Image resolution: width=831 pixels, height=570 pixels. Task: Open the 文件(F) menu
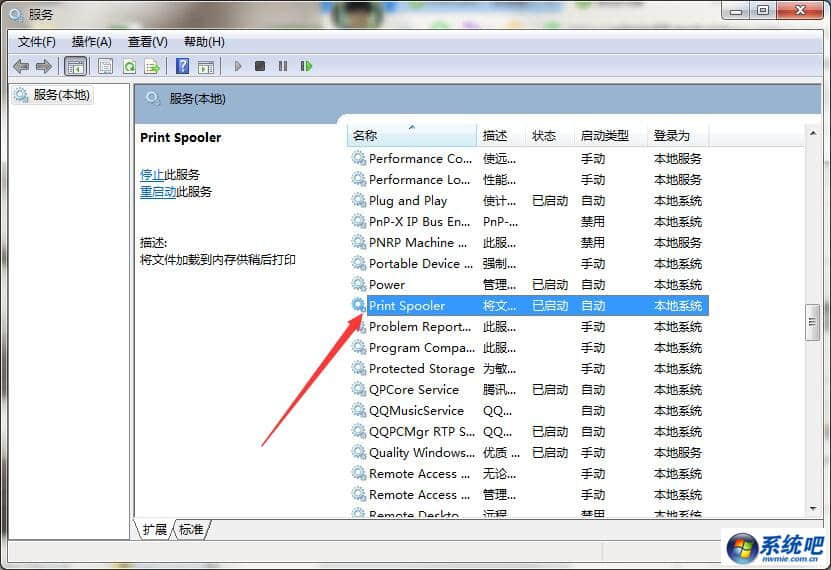(37, 42)
